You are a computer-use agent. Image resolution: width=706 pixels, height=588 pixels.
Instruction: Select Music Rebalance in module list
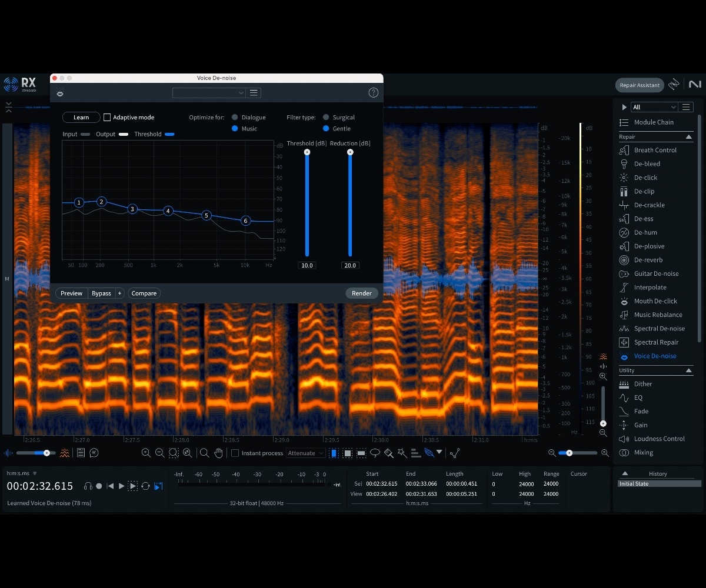(658, 315)
